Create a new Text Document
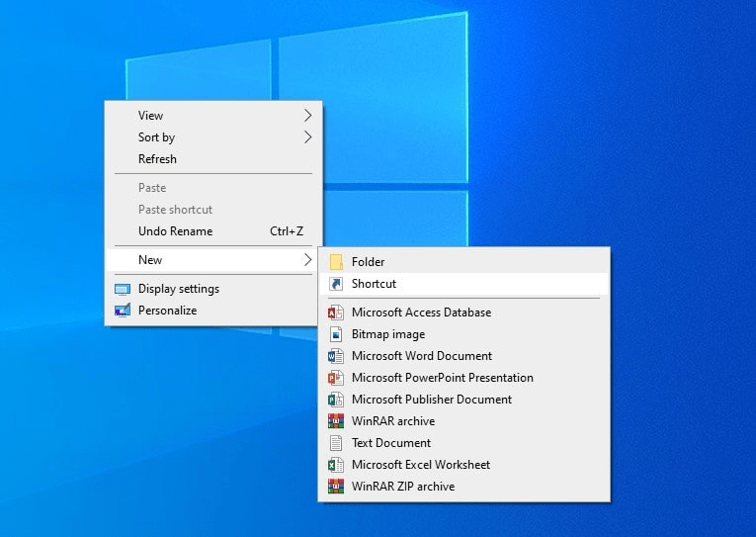 [463, 443]
